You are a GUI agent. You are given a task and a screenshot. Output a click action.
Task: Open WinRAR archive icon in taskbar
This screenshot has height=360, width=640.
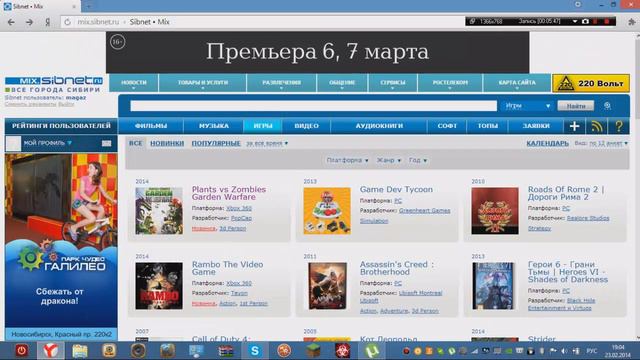click(x=225, y=351)
